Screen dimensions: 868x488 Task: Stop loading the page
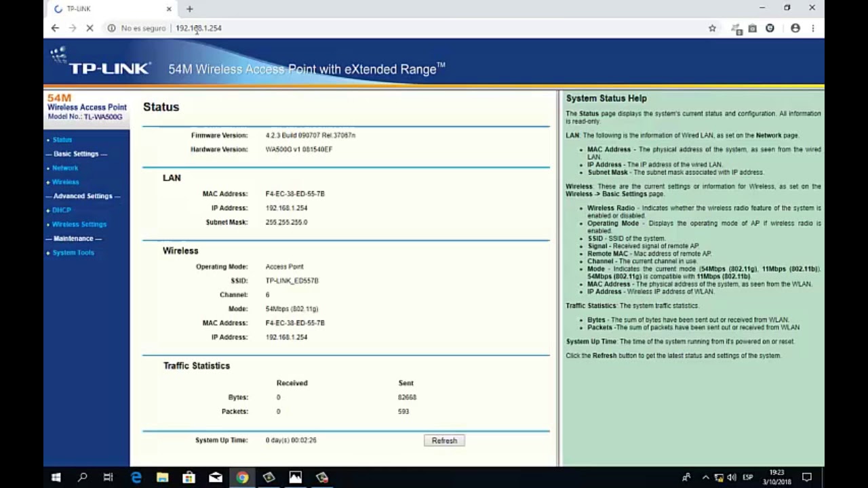pyautogui.click(x=90, y=28)
